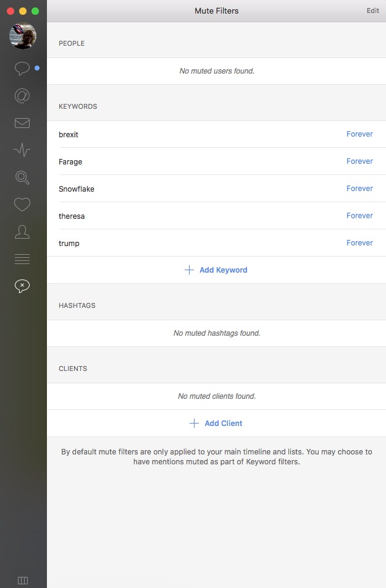Change the Forever duration for trump
Image resolution: width=386 pixels, height=588 pixels.
(x=359, y=243)
